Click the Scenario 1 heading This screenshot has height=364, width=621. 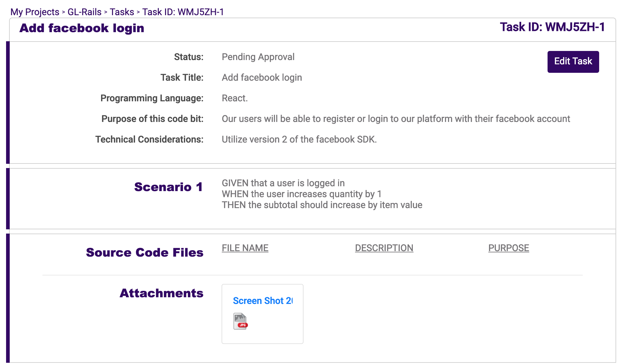[168, 187]
